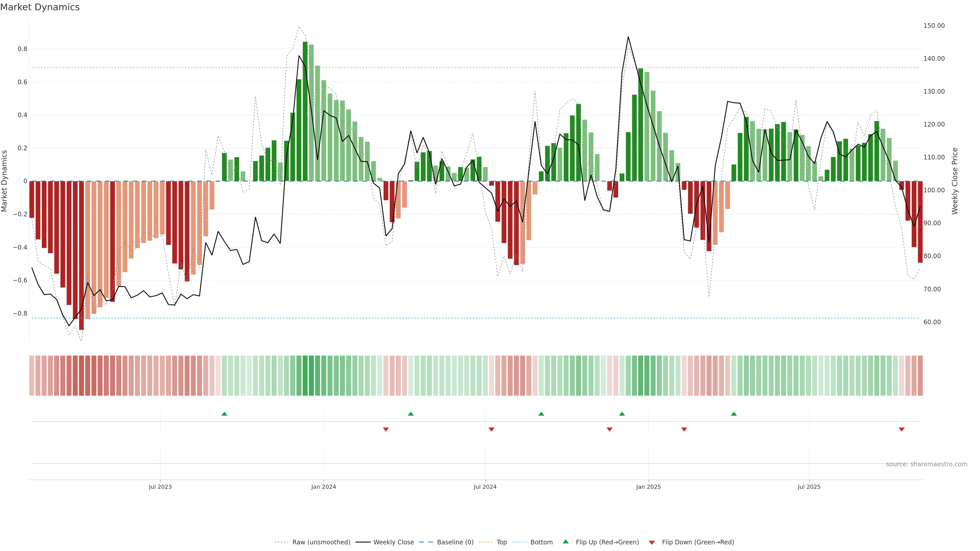This screenshot has height=551, width=980.
Task: Open the sharemaestro.com source text
Action: pyautogui.click(x=926, y=464)
